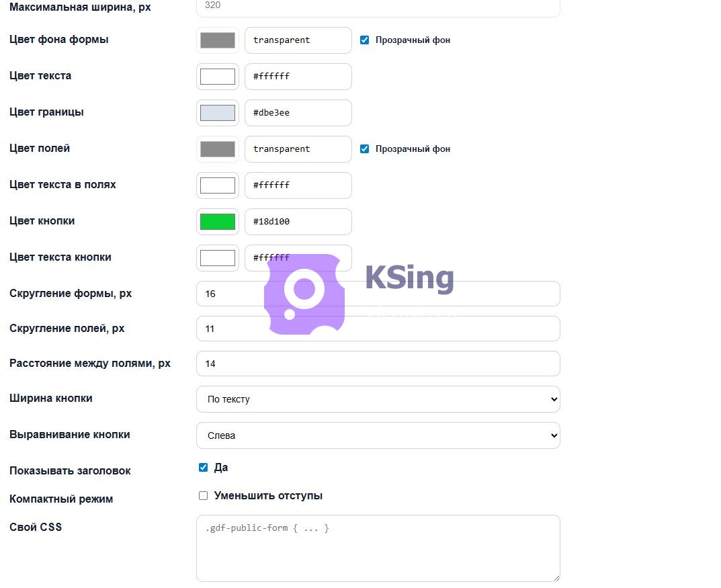Uncheck transparent background for field color

pyautogui.click(x=364, y=149)
